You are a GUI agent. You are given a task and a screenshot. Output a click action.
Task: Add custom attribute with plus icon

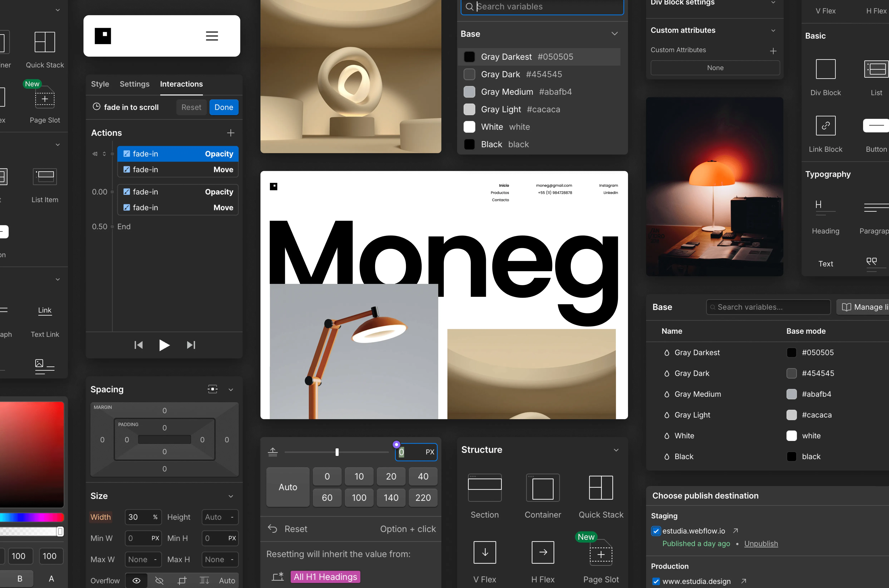click(x=773, y=51)
